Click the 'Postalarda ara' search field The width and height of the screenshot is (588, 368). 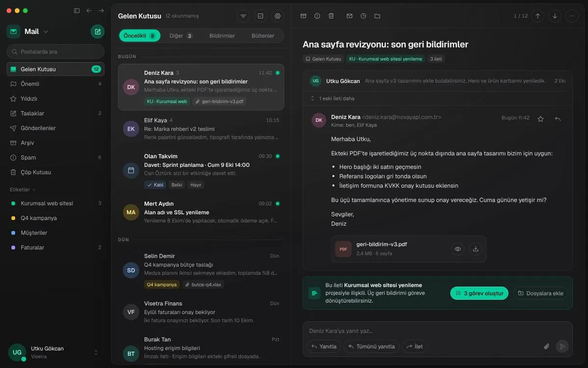pyautogui.click(x=55, y=52)
